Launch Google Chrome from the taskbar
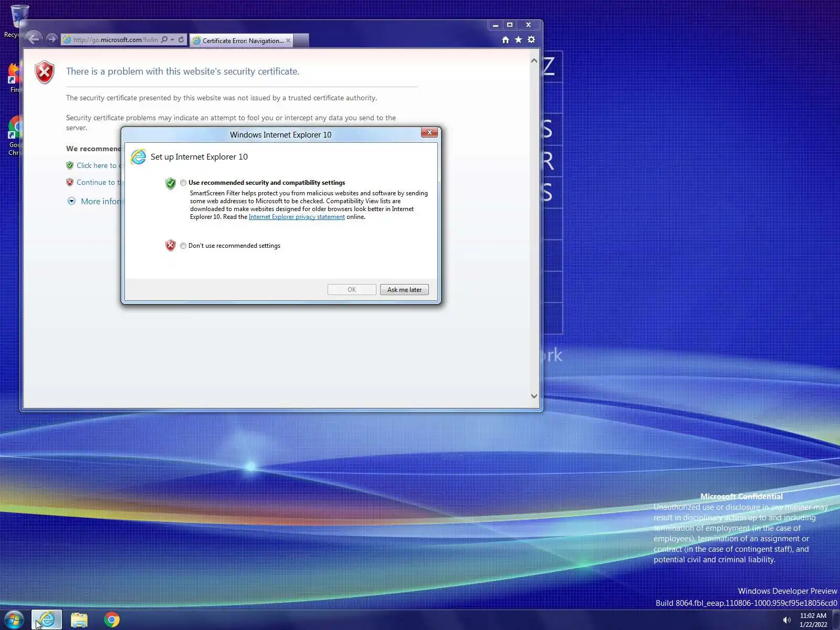 coord(111,620)
